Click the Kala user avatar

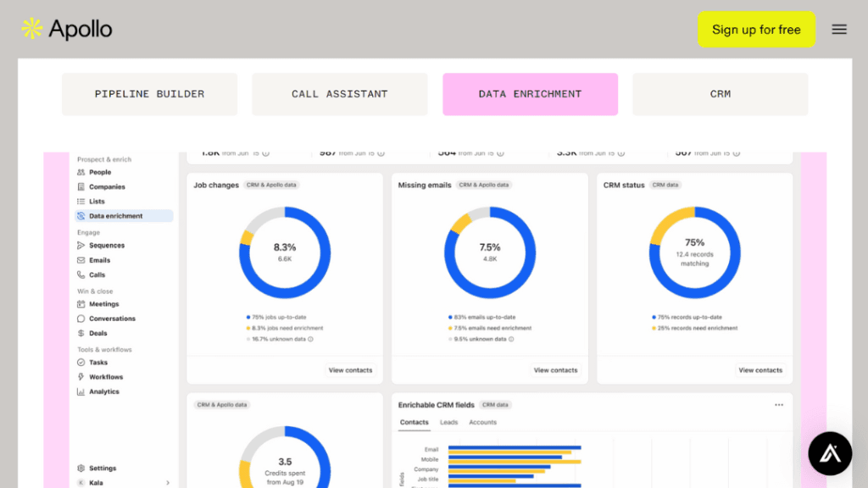click(81, 482)
